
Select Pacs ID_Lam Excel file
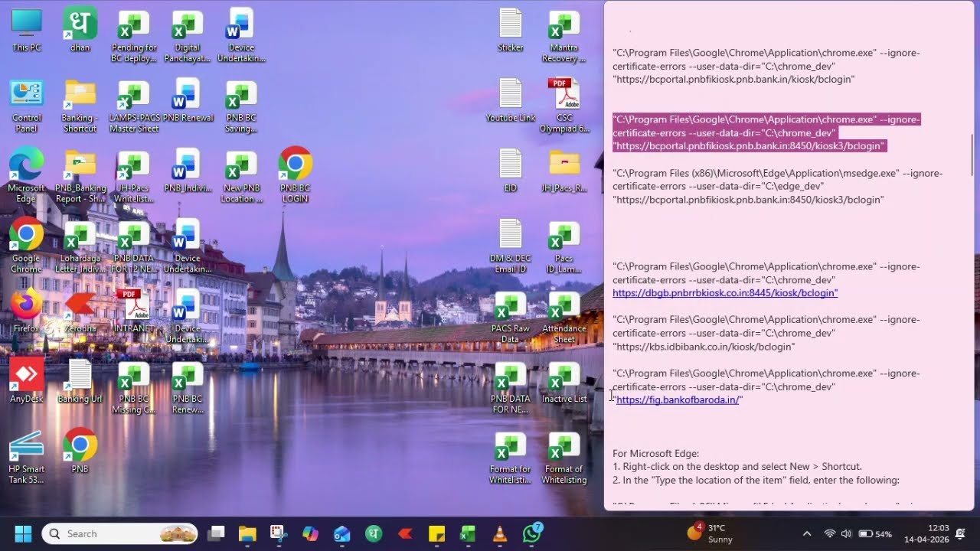tap(564, 246)
